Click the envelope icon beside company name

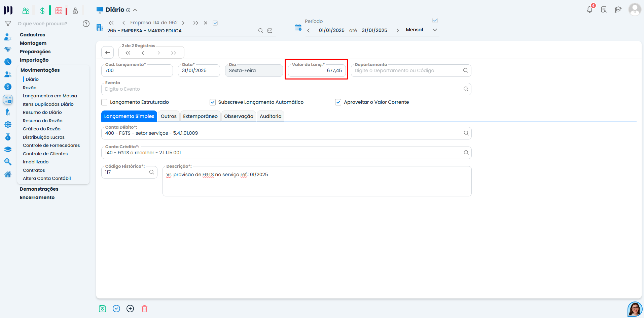tap(270, 31)
